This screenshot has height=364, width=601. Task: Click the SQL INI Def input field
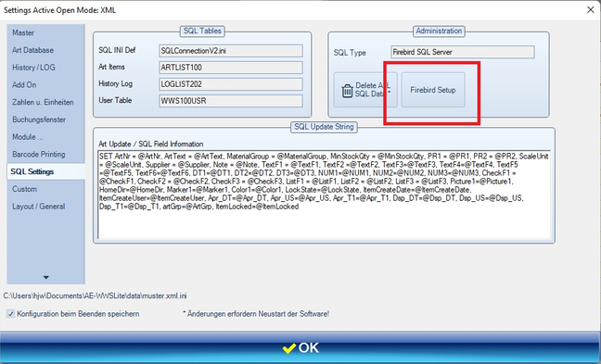(x=231, y=51)
